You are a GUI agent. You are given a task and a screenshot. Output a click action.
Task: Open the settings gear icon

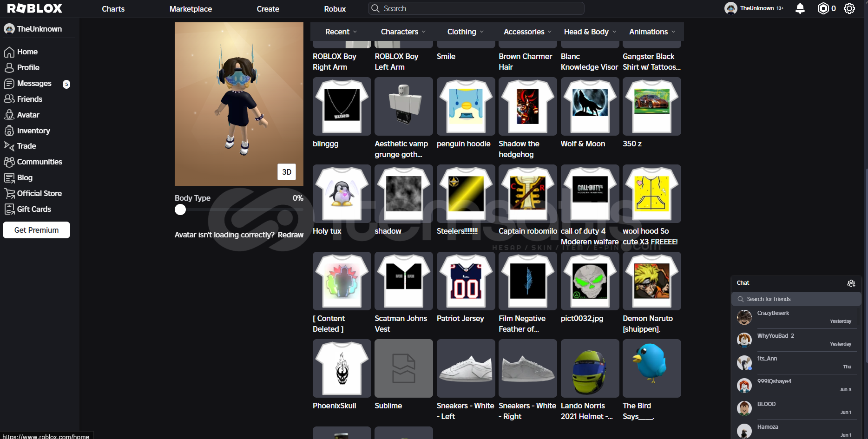(849, 8)
